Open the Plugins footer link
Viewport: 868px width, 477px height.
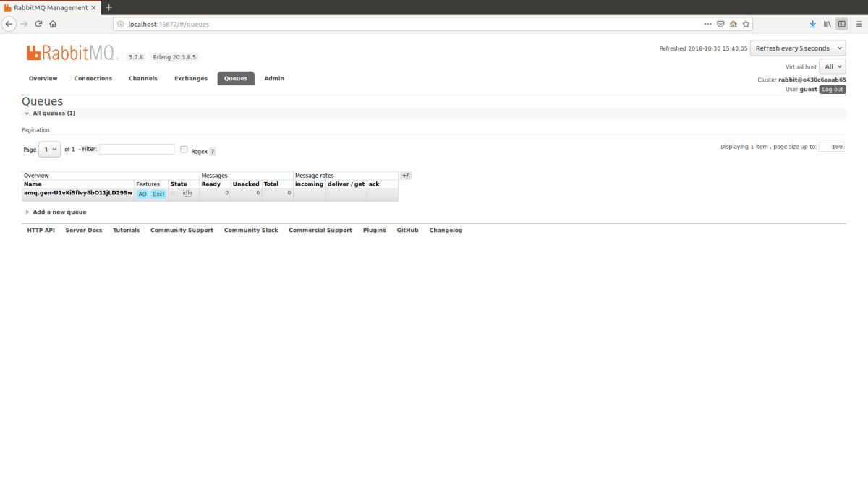pos(375,231)
